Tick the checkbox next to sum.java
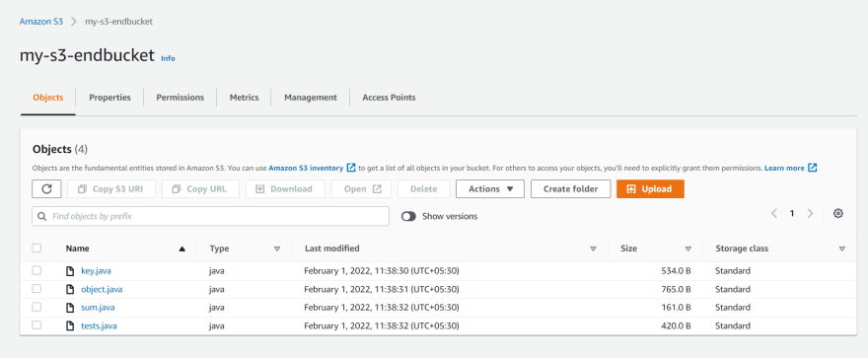 pos(36,307)
